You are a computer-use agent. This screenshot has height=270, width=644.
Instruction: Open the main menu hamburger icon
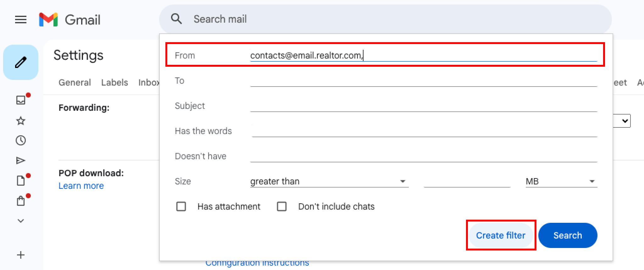(21, 20)
